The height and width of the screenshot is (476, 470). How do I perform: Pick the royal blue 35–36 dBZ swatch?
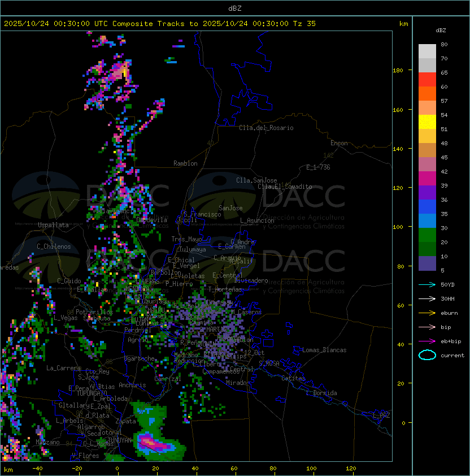[x=427, y=207]
